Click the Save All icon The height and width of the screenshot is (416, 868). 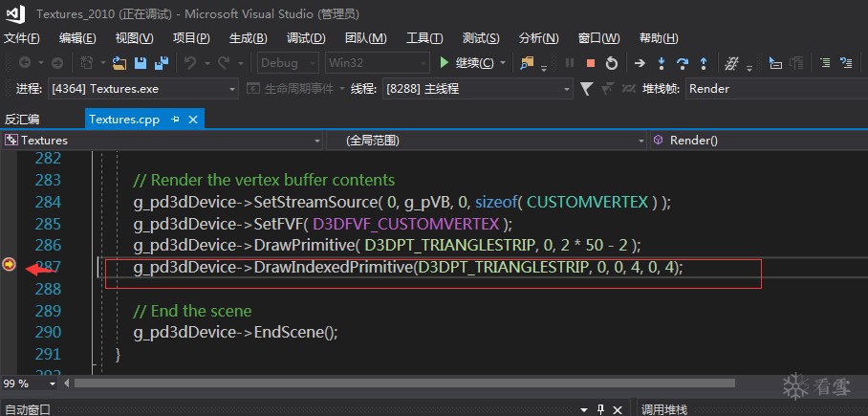coord(162,63)
